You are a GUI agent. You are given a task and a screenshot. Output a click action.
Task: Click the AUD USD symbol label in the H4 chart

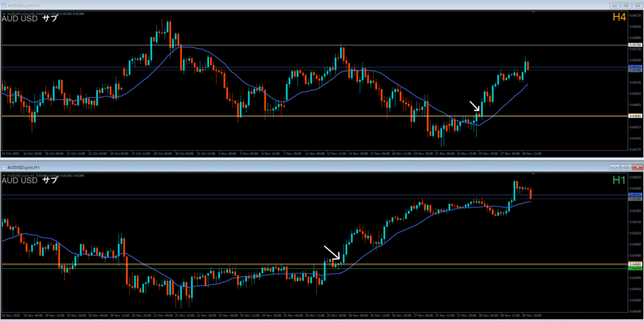tap(19, 18)
